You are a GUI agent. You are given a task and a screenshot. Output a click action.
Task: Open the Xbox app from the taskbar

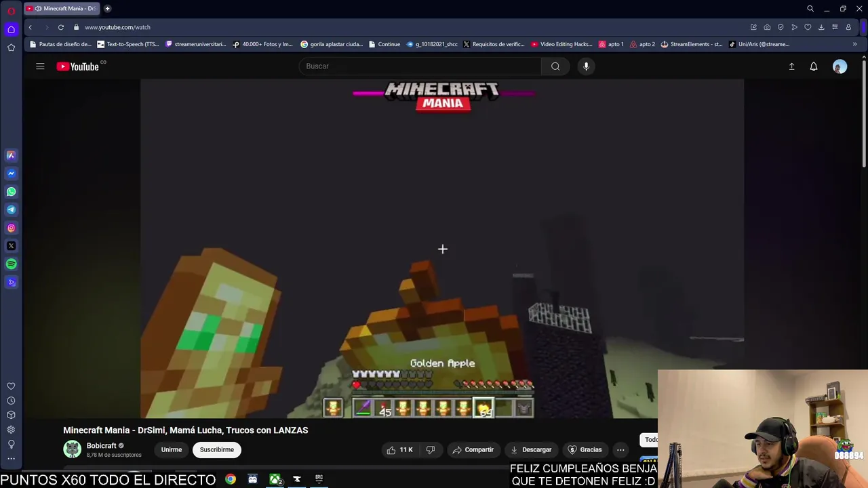275,479
